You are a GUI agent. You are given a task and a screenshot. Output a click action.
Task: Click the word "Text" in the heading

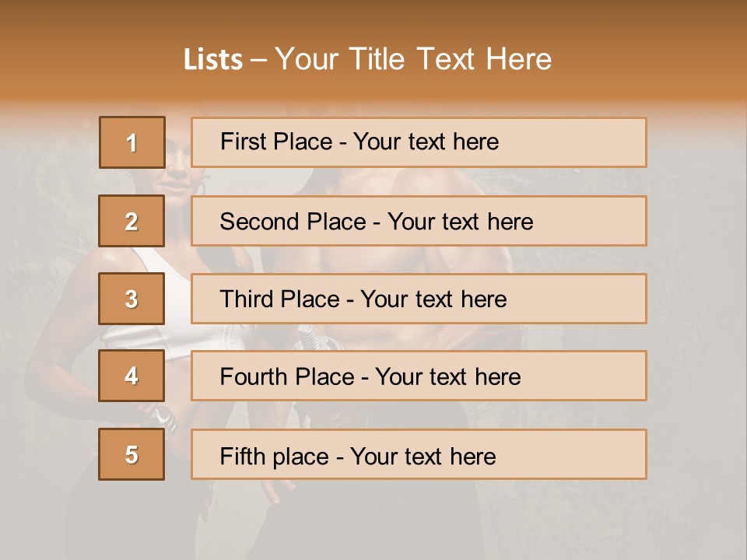pyautogui.click(x=447, y=60)
